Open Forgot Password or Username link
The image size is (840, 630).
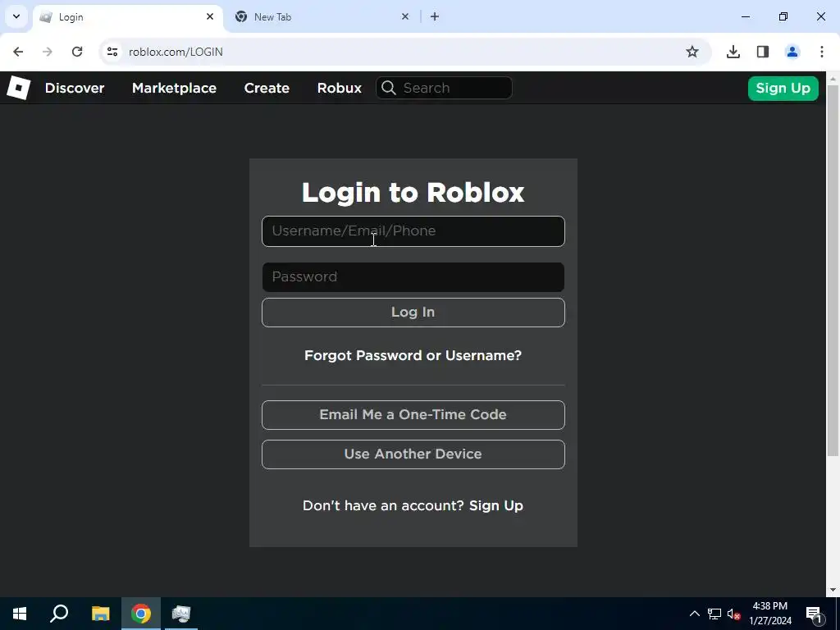coord(413,355)
